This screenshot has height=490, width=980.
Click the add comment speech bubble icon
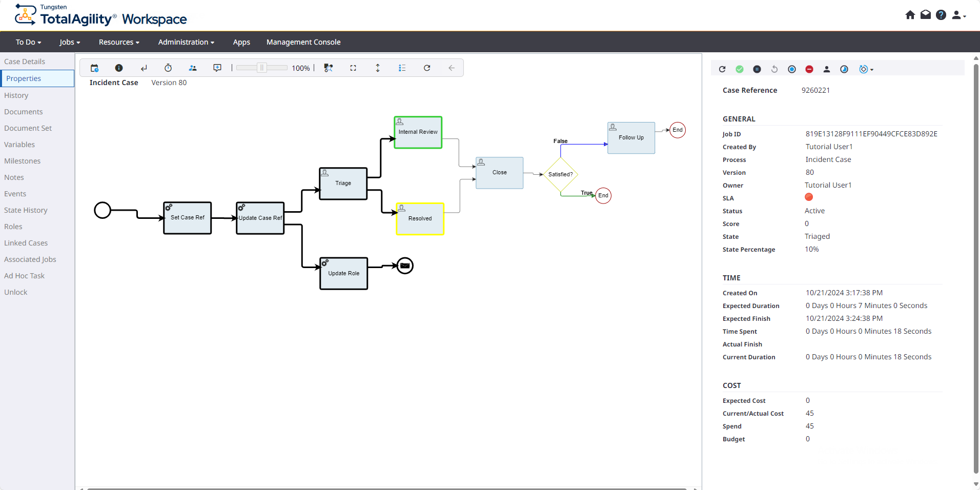coord(217,68)
